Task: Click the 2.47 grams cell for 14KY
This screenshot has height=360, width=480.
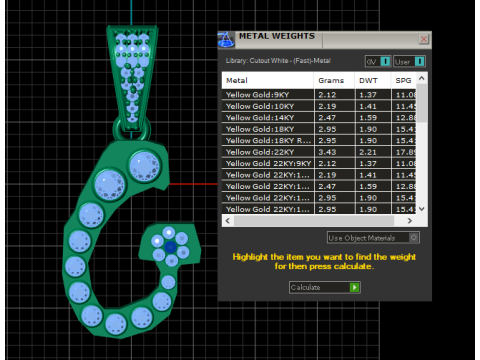Action: click(334, 118)
